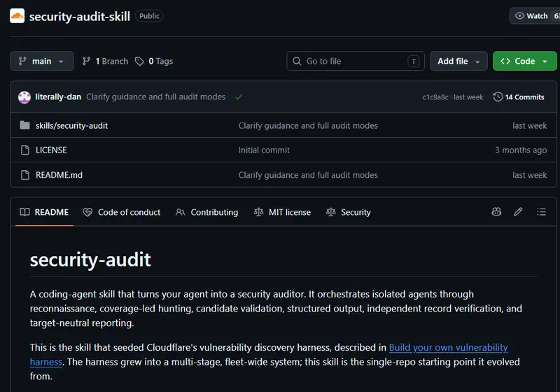
Task: Click the Public visibility badge
Action: point(149,16)
